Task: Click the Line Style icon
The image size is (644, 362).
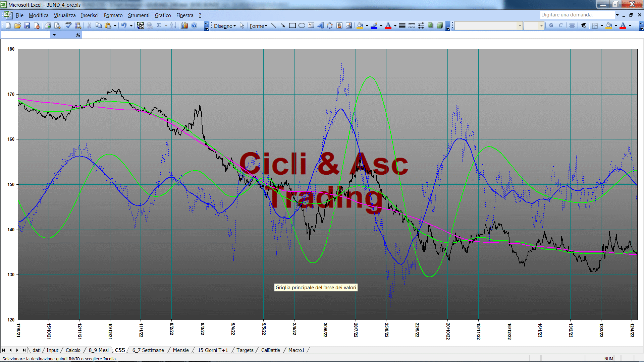Action: (x=402, y=25)
